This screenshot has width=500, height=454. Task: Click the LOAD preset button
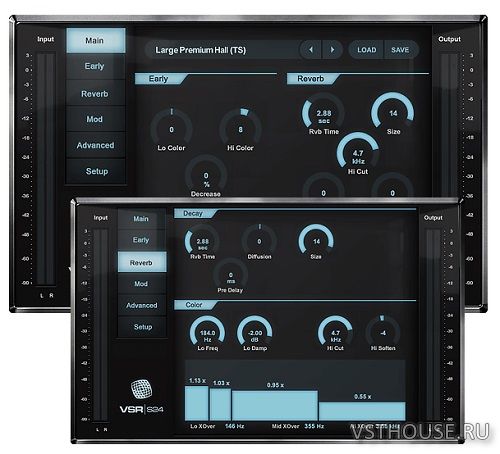[366, 50]
